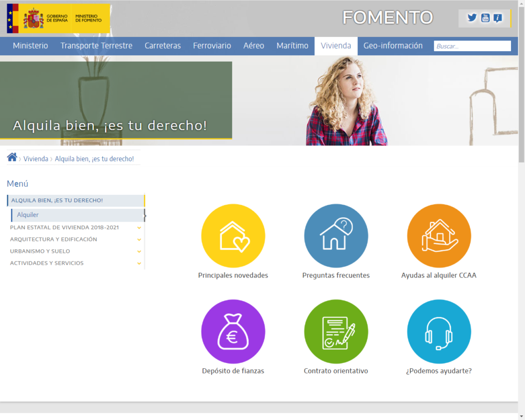Open the Transporte Terrestre nav tab
Image resolution: width=525 pixels, height=420 pixels.
pos(96,46)
